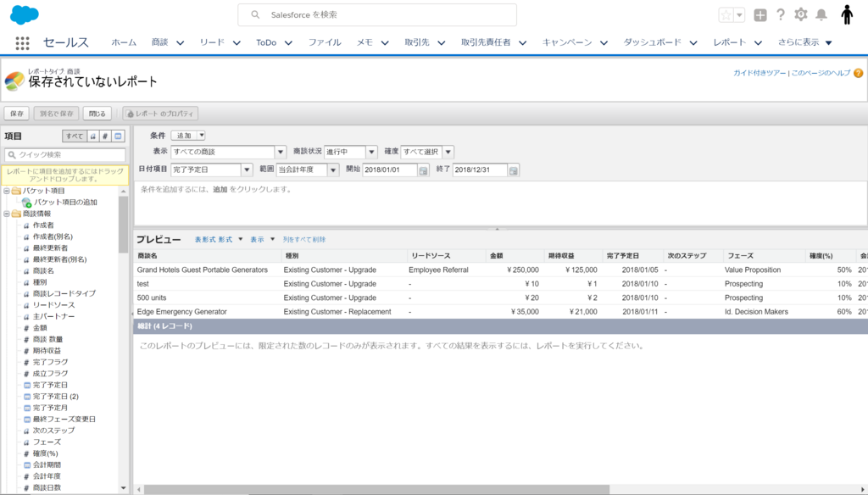This screenshot has height=495, width=868.
Task: Open the setup gear icon
Action: coord(800,15)
